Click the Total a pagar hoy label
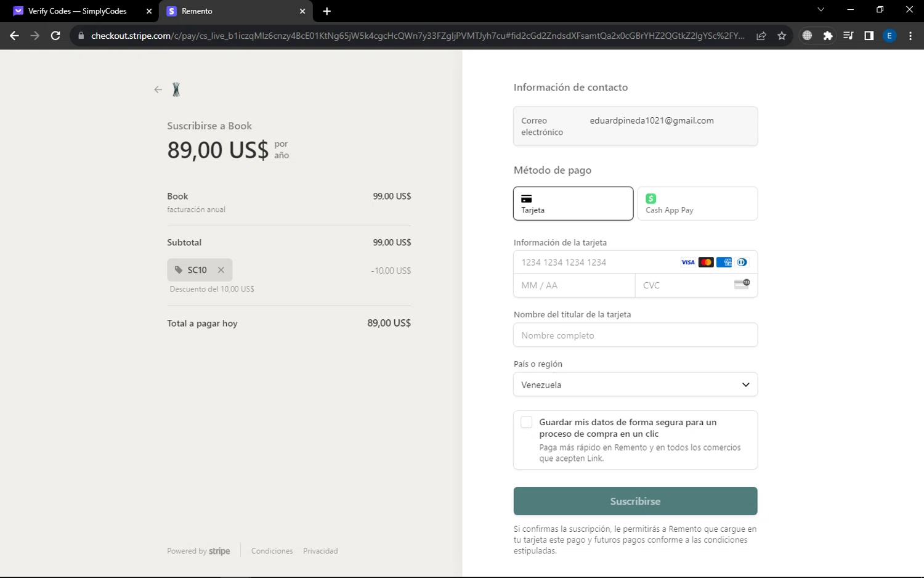Screen dimensions: 924x578 tap(202, 323)
